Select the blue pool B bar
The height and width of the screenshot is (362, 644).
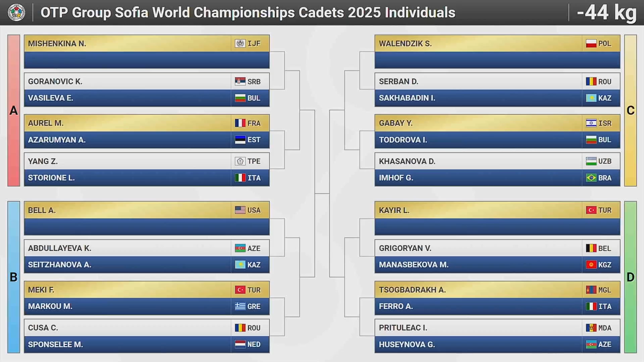tap(14, 277)
